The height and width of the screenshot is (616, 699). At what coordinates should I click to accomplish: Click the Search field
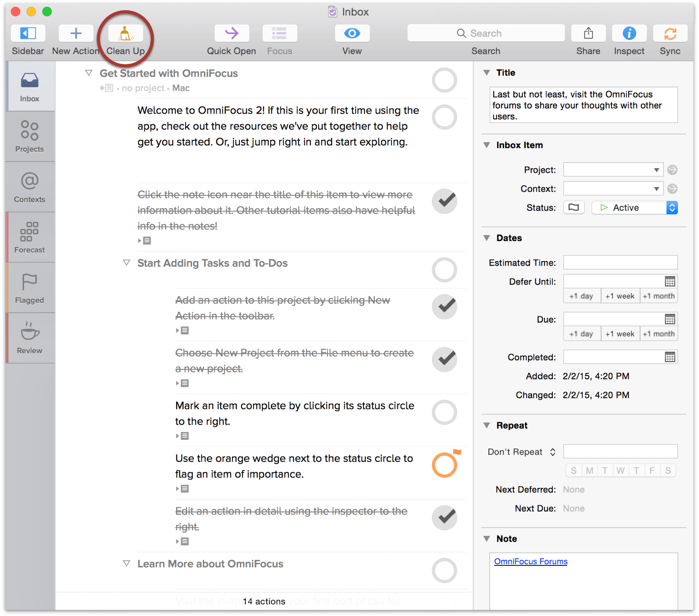[486, 33]
